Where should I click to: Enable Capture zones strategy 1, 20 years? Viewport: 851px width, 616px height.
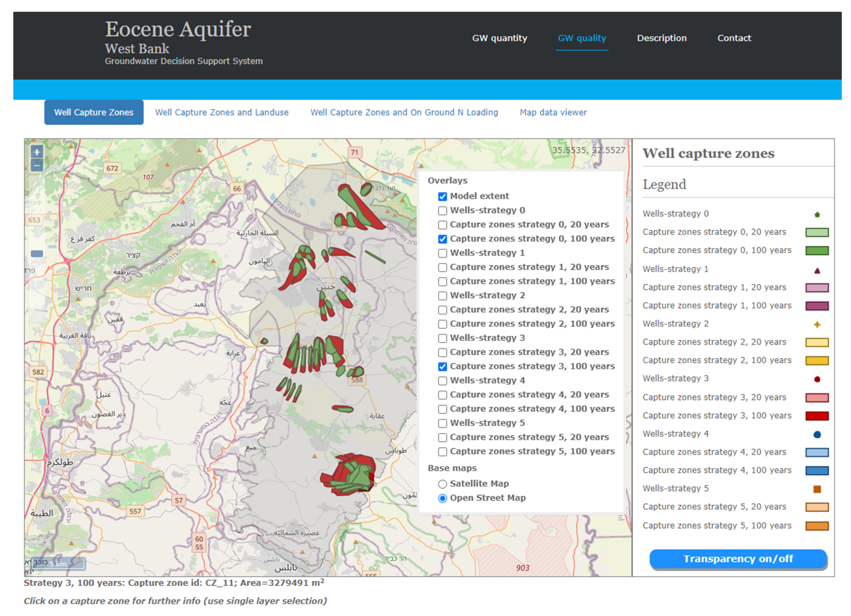click(442, 267)
